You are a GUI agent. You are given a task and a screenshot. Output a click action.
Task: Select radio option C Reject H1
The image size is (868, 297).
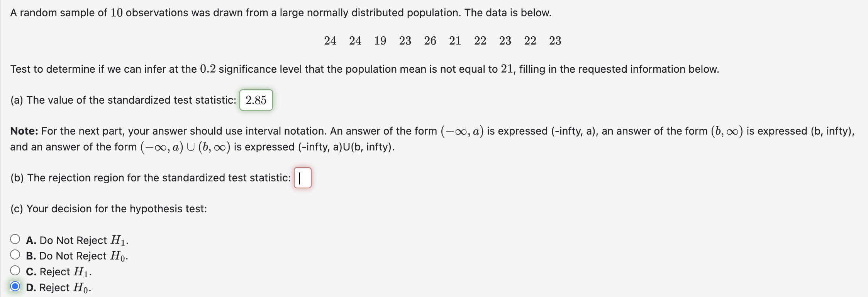click(14, 271)
